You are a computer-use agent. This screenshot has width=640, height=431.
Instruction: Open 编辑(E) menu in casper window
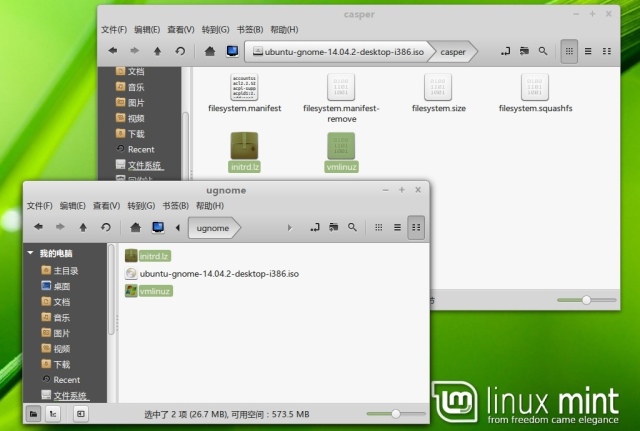[147, 29]
